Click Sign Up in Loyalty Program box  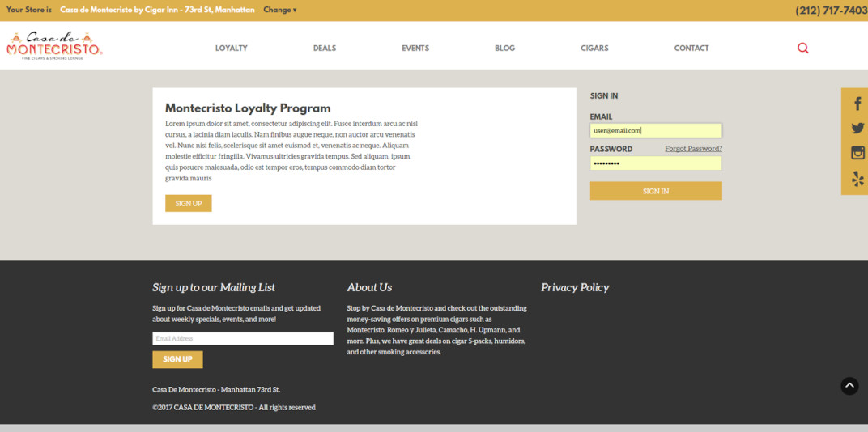[x=188, y=203]
